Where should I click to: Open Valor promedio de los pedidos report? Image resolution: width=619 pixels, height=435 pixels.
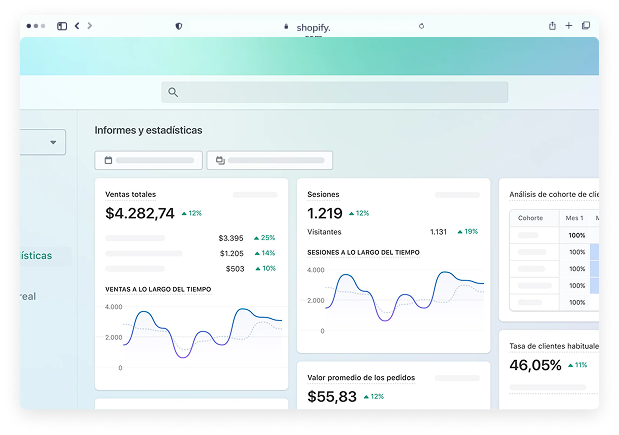tap(361, 378)
